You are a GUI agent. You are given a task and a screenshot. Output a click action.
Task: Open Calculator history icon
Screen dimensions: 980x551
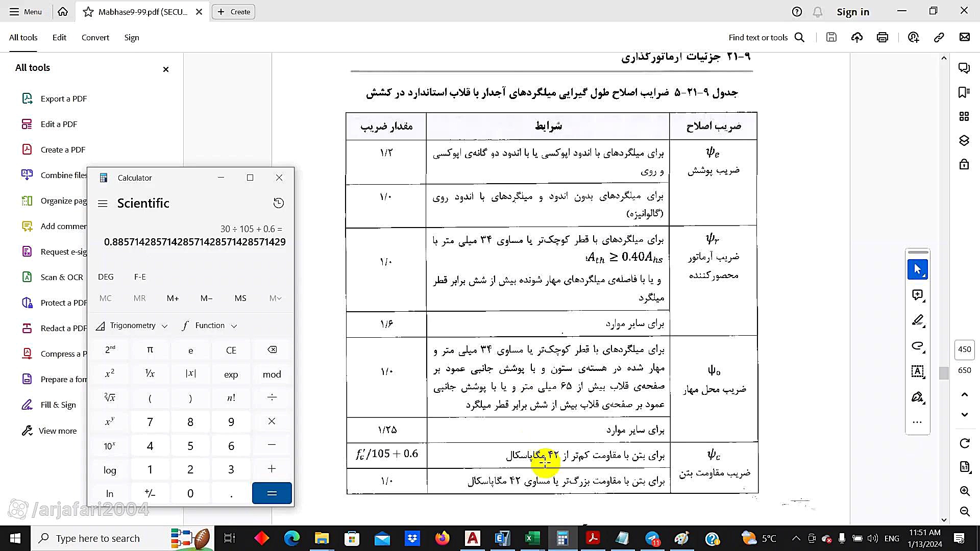click(x=279, y=203)
